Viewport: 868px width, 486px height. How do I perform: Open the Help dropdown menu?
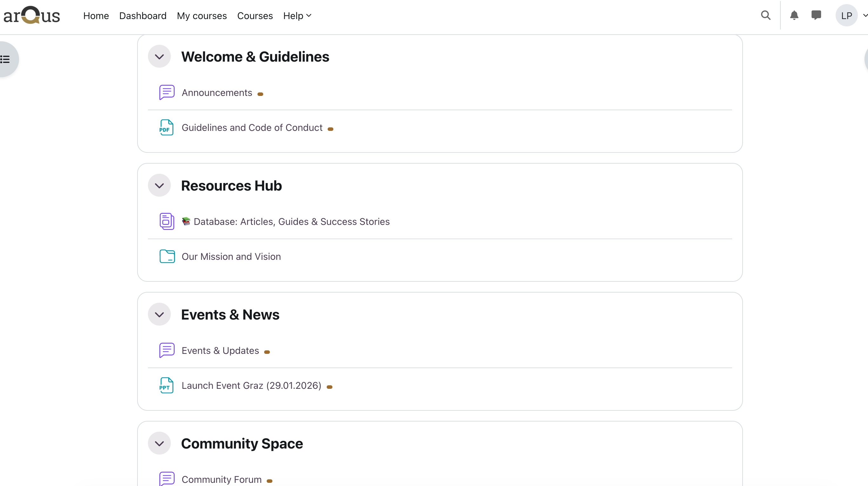point(297,16)
